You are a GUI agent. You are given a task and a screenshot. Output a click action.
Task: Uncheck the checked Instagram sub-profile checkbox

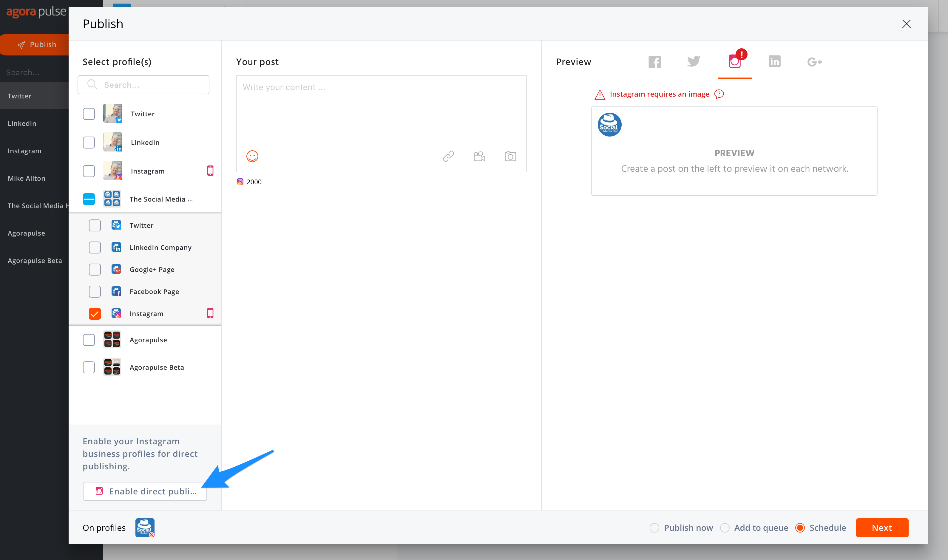(95, 314)
